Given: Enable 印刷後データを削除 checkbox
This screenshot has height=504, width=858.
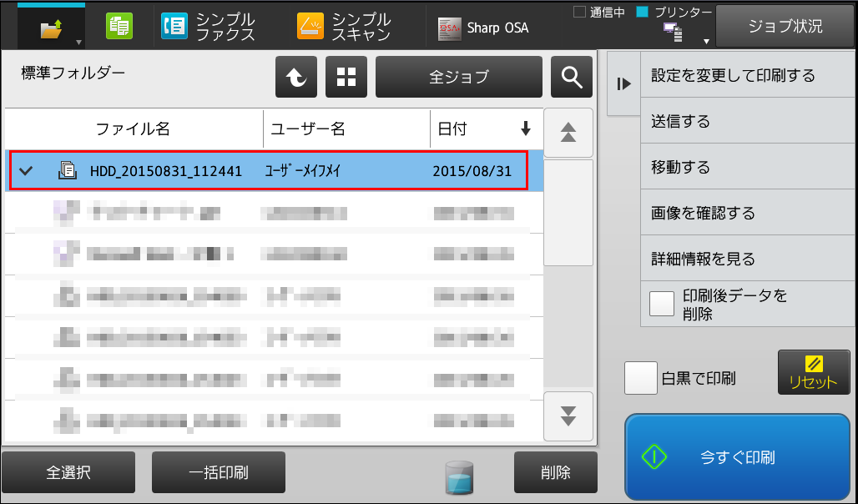Looking at the screenshot, I should [662, 305].
